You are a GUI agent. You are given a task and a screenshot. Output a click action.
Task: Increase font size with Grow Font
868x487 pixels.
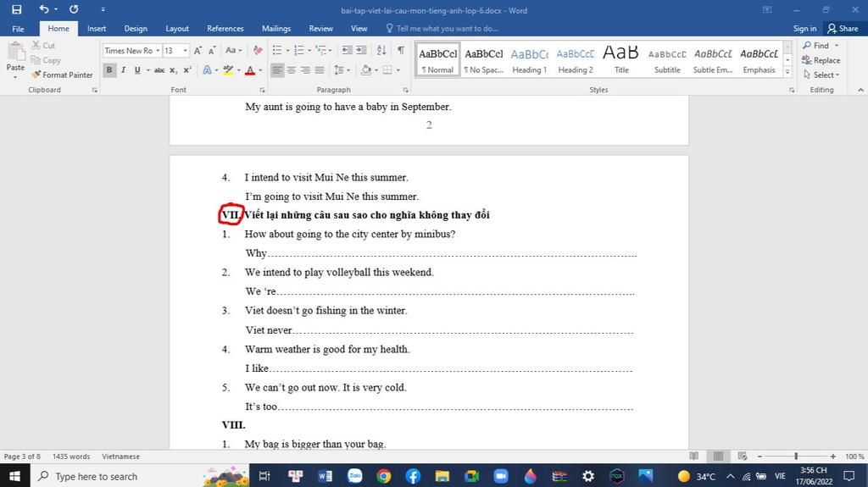198,50
